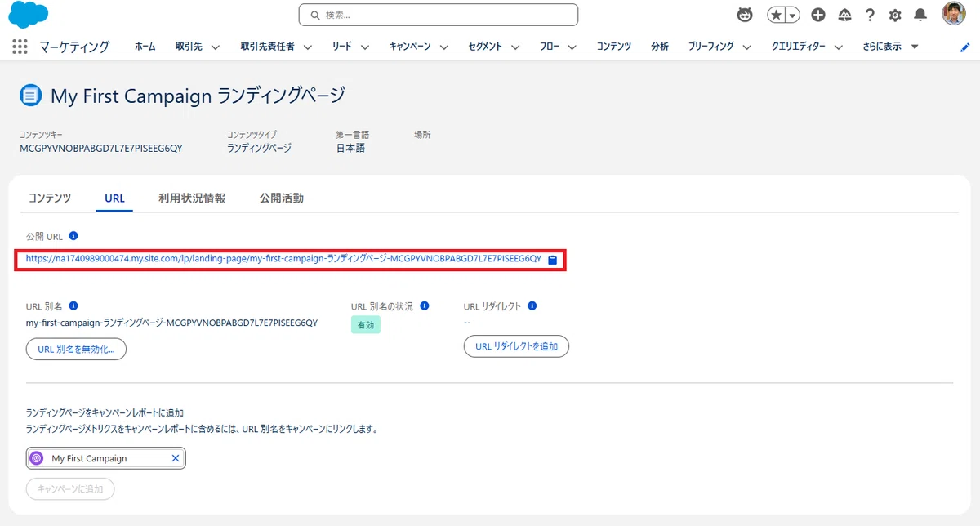Screen dimensions: 980x526
Task: Click the campaign icon in My First Campaign pill
Action: (x=37, y=458)
